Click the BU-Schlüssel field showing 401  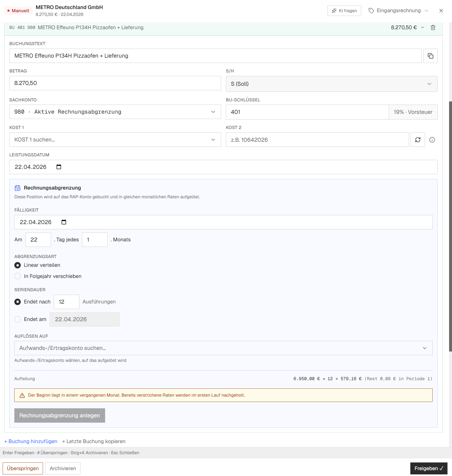[307, 112]
